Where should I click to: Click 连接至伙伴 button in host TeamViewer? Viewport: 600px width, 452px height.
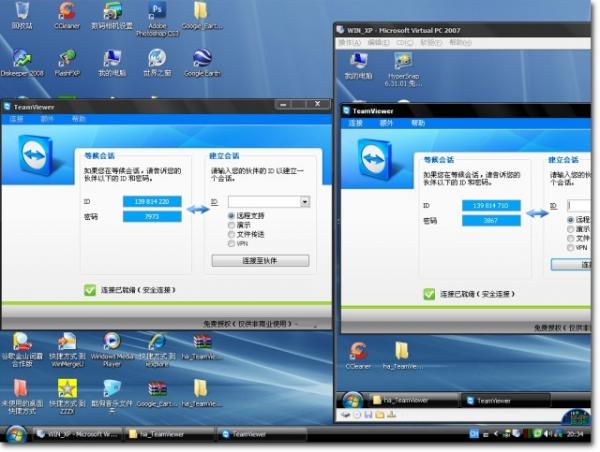point(260,261)
